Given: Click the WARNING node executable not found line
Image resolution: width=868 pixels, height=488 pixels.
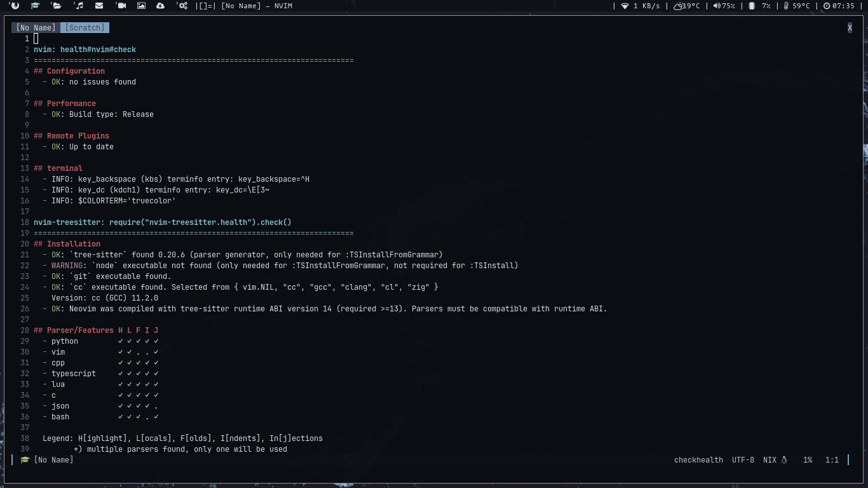Looking at the screenshot, I should [280, 266].
